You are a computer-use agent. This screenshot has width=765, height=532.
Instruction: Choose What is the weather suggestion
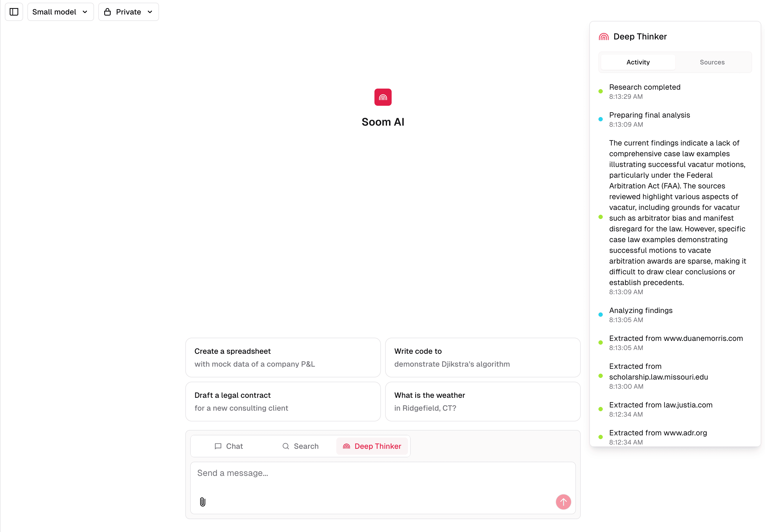coord(482,402)
